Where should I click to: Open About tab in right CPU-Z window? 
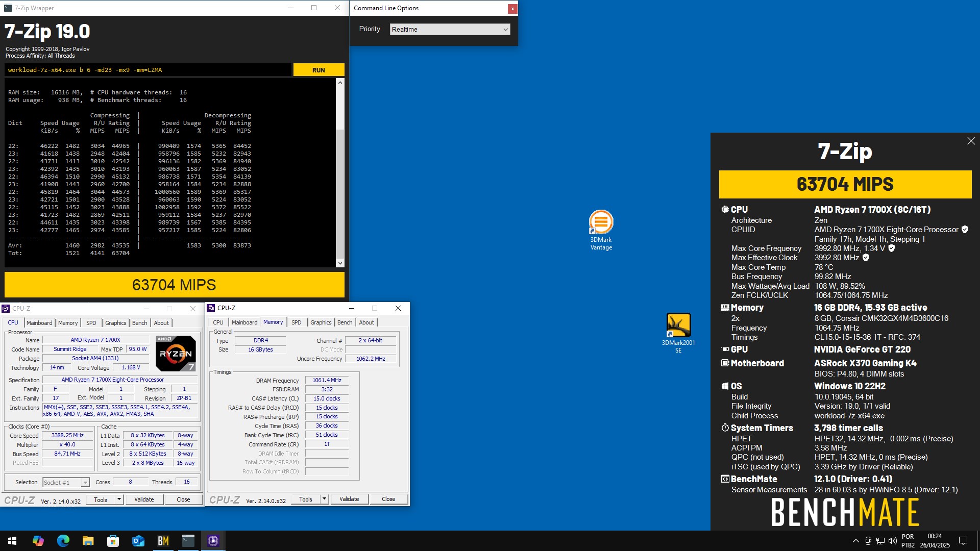(366, 322)
